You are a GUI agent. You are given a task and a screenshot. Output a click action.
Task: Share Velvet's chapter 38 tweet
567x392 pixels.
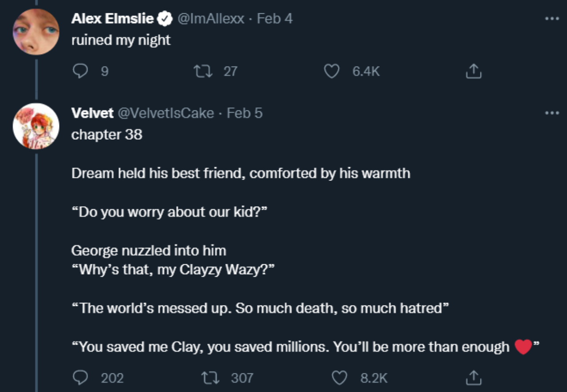(x=473, y=377)
